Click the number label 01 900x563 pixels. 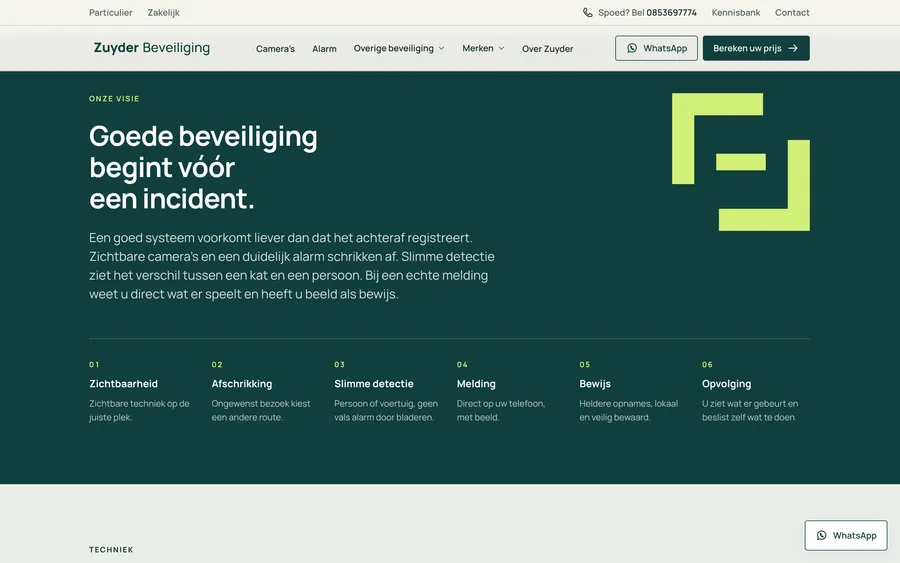94,364
